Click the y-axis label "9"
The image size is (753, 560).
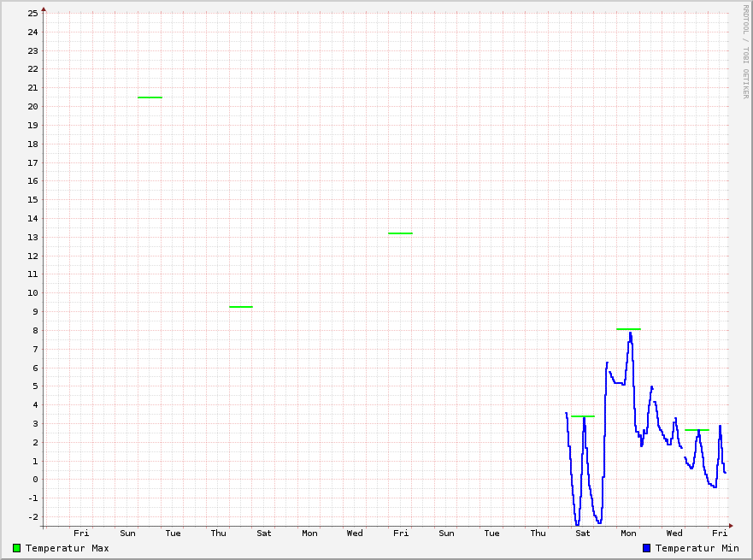pos(36,311)
